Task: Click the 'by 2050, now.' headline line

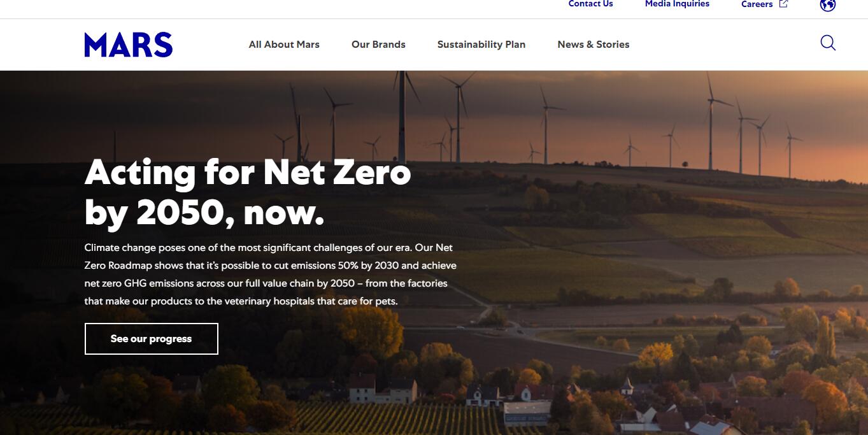Action: point(204,213)
